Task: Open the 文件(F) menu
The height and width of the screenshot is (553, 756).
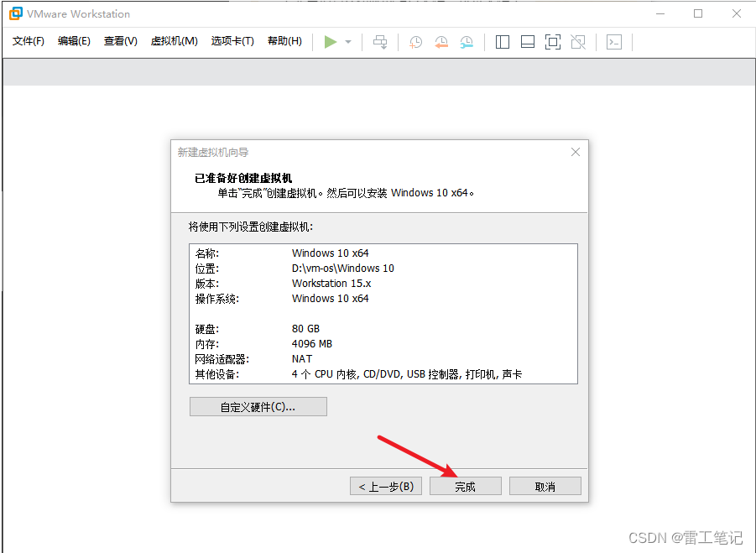Action: pyautogui.click(x=29, y=41)
